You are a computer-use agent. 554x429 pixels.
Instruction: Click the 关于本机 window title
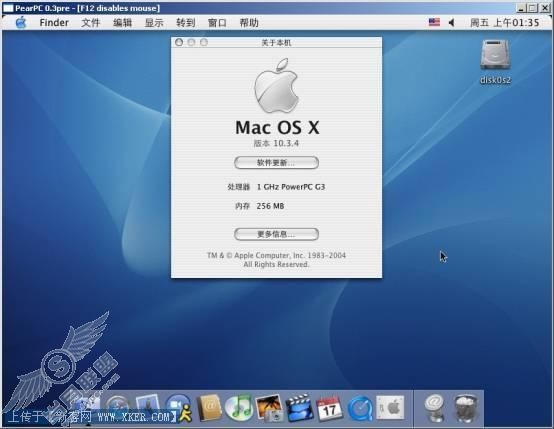tap(276, 43)
